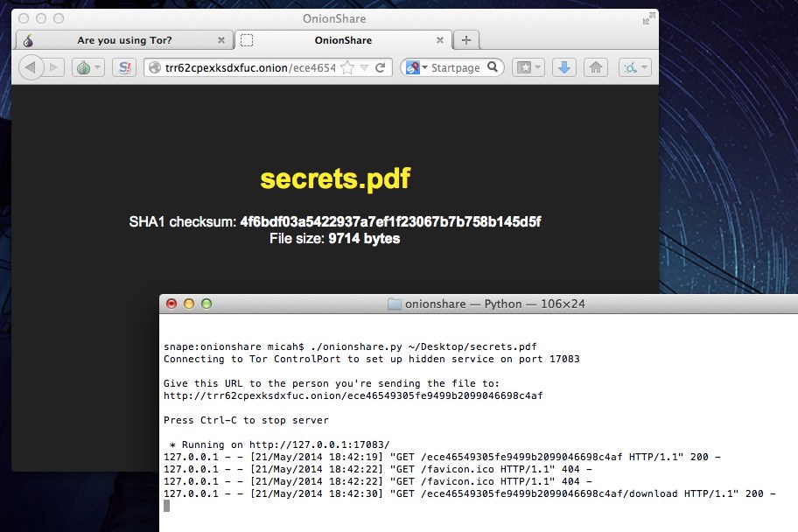
Task: Click the magnifier search icon
Action: tap(492, 66)
